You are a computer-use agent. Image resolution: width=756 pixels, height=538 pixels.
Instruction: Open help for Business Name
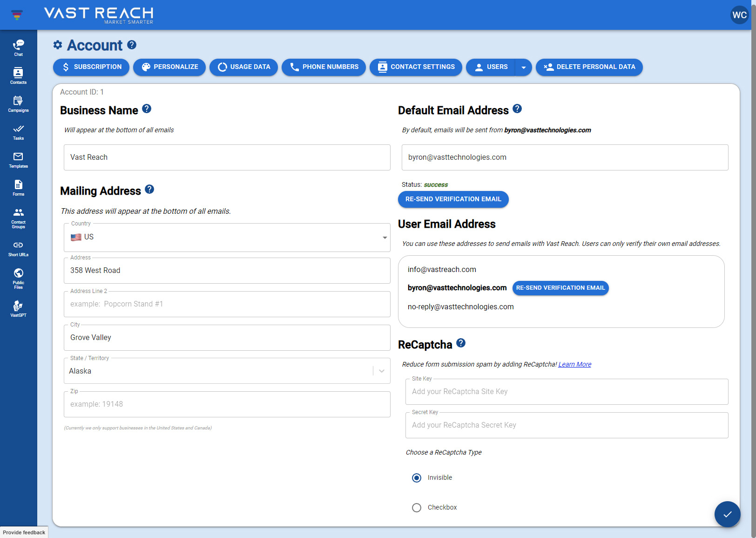pyautogui.click(x=147, y=109)
